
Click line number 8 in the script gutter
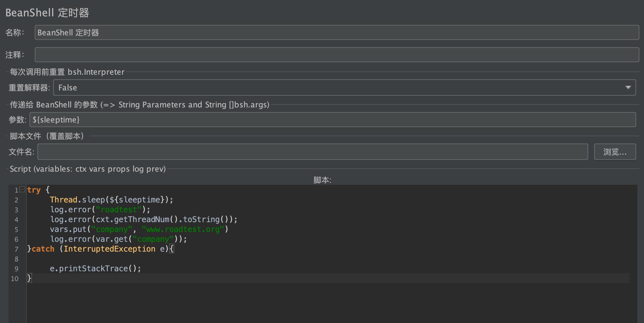click(x=16, y=259)
